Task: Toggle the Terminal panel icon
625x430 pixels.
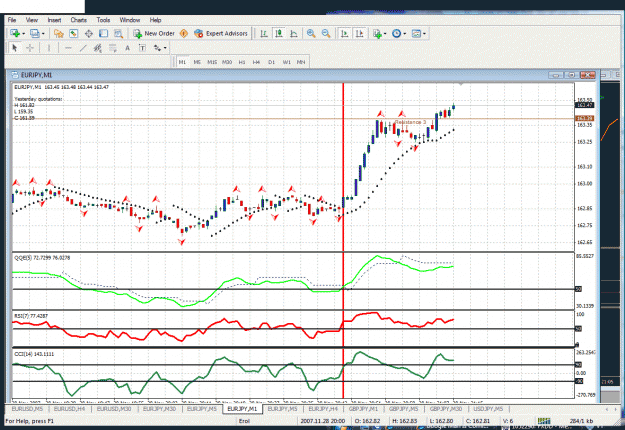Action: [103, 33]
